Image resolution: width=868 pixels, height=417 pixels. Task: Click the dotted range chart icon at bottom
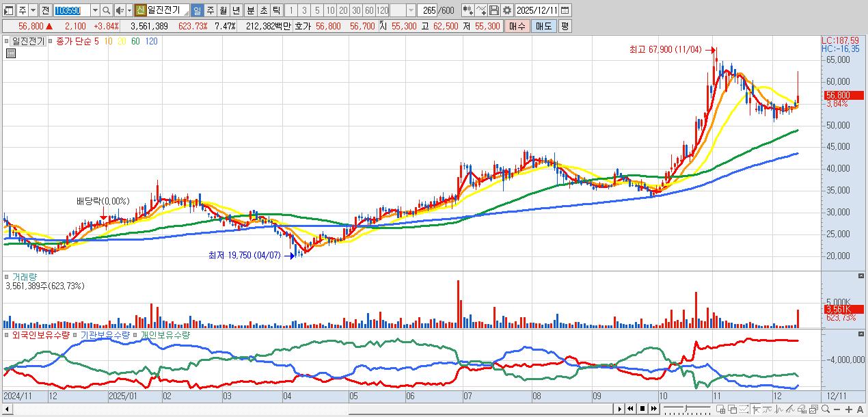[x=744, y=409]
